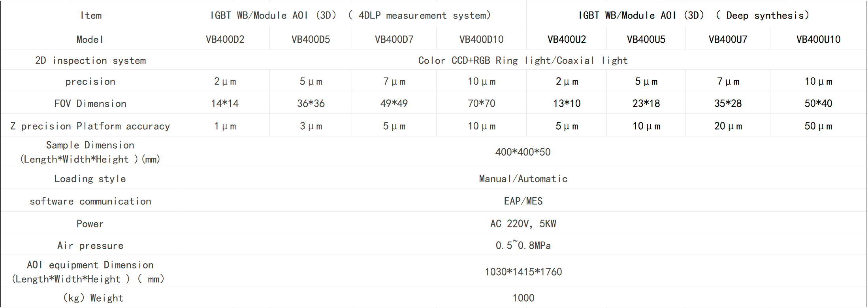Click the '2D inspection system' label
The height and width of the screenshot is (308, 868).
90,60
